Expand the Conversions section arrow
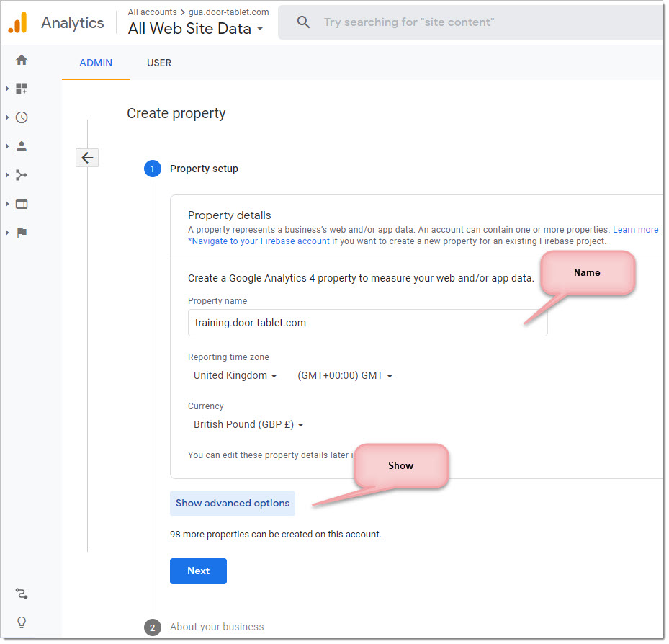 coord(7,233)
